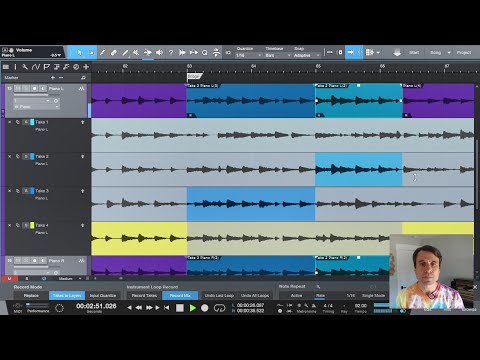The height and width of the screenshot is (360, 480).
Task: Select the Paint tool
Action: pos(125,53)
